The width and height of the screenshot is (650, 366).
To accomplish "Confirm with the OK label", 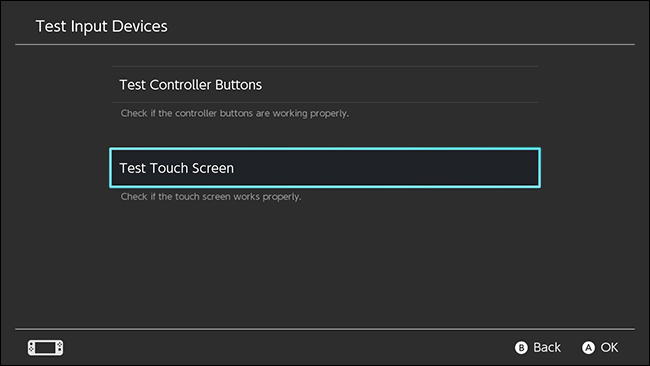I will coord(609,347).
